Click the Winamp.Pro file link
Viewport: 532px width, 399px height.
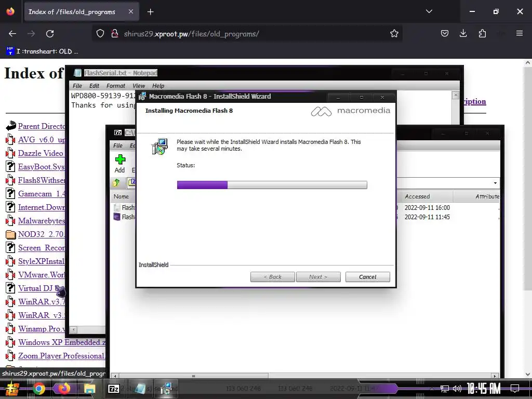(x=41, y=329)
